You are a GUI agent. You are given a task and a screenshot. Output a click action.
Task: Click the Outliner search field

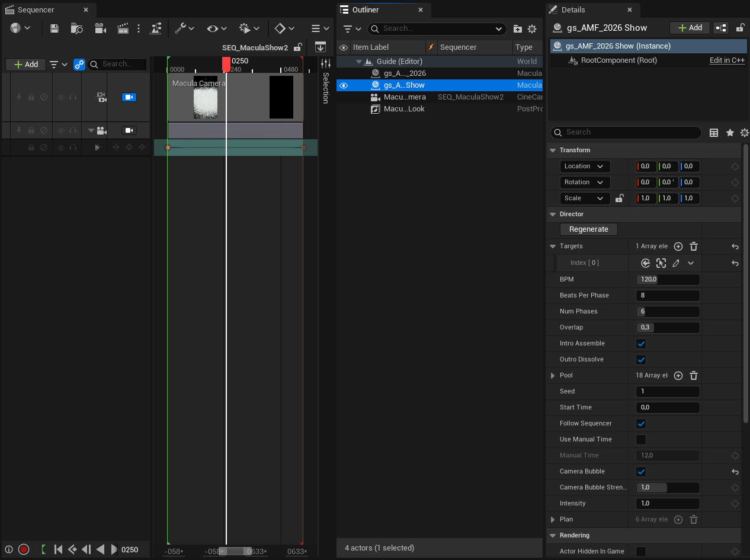[x=437, y=28]
